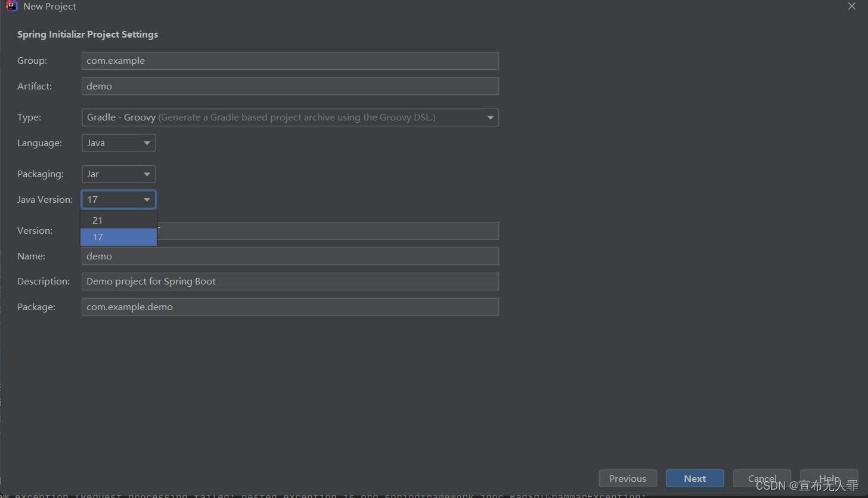Click the Name: label

click(x=32, y=256)
